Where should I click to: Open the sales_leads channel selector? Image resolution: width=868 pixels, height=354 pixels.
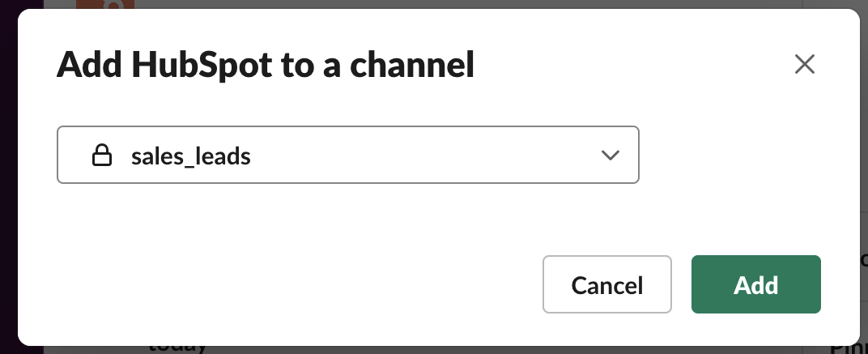[347, 154]
